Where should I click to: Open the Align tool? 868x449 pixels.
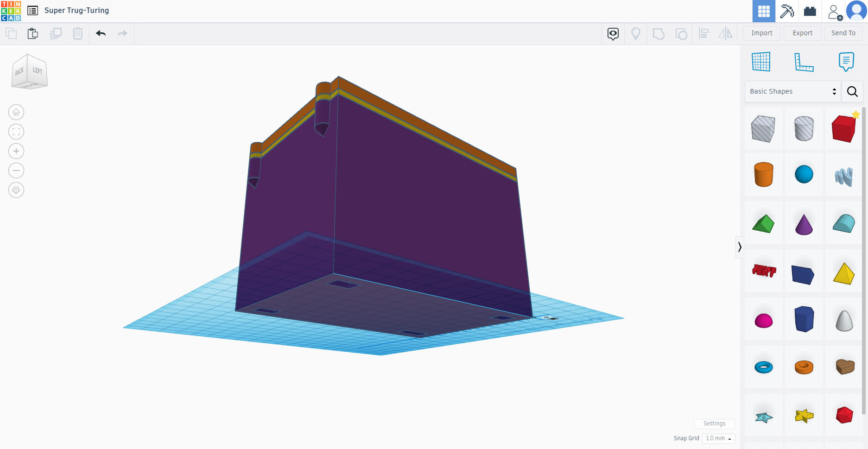pyautogui.click(x=703, y=33)
